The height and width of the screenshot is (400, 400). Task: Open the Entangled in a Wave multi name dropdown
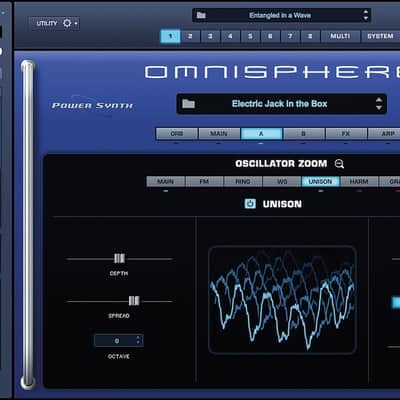click(281, 15)
